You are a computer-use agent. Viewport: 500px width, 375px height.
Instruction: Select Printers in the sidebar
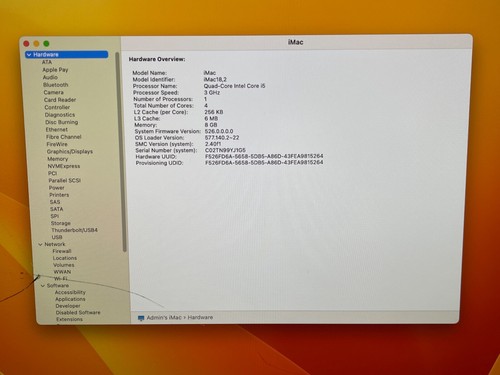(x=59, y=195)
